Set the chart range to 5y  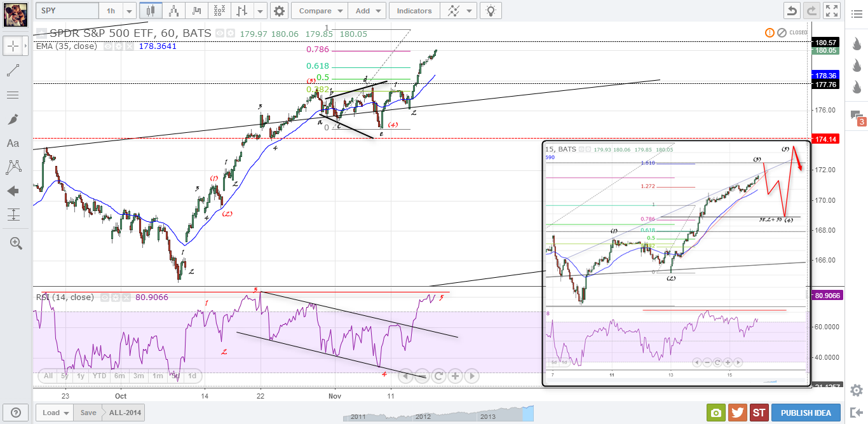(x=65, y=376)
